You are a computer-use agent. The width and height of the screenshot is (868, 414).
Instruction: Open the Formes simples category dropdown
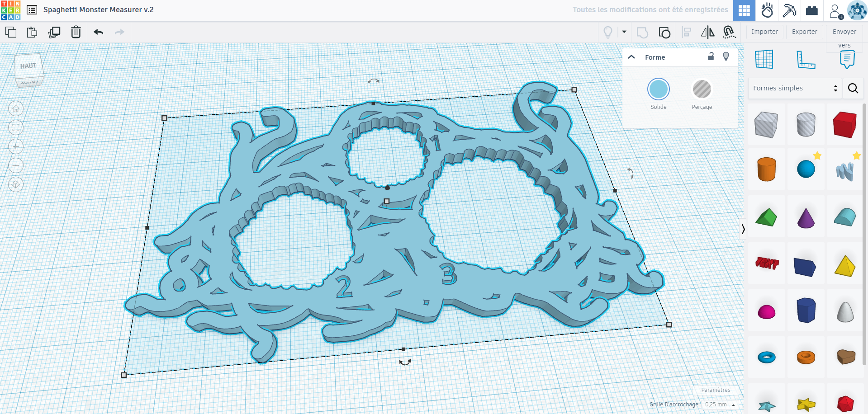pos(795,88)
